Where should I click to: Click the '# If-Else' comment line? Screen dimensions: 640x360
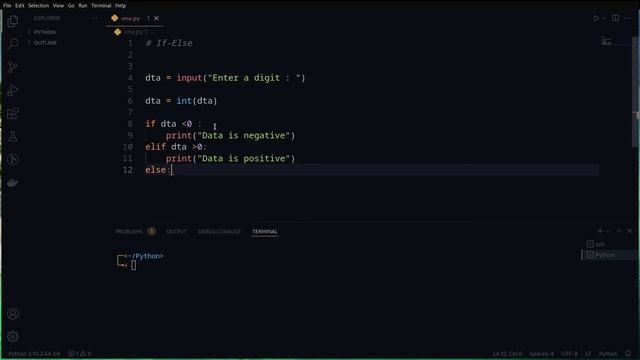coord(169,43)
